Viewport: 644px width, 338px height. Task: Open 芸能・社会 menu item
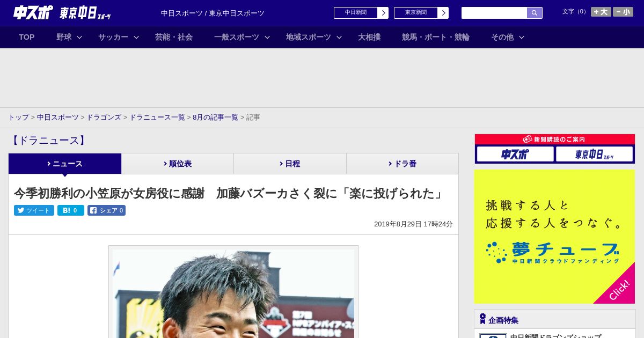click(174, 37)
